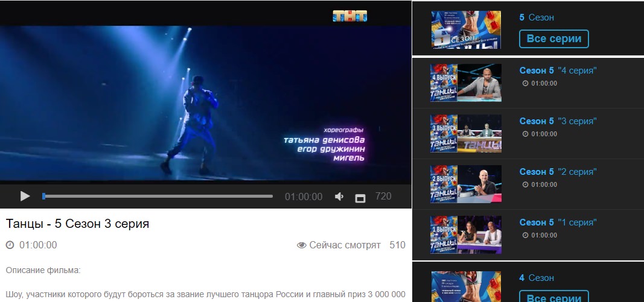This screenshot has height=302, width=644.
Task: Click the description text starting with "Шоу, участники"
Action: point(206,294)
